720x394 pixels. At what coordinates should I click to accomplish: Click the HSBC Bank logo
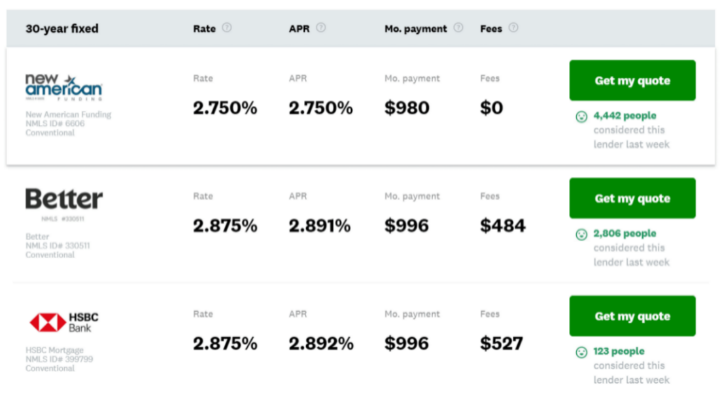point(64,322)
